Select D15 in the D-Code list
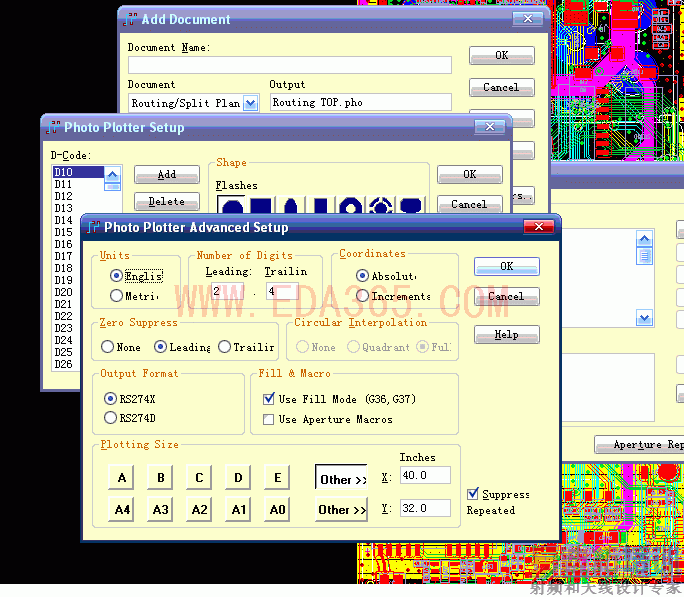This screenshot has width=684, height=597. tap(64, 232)
